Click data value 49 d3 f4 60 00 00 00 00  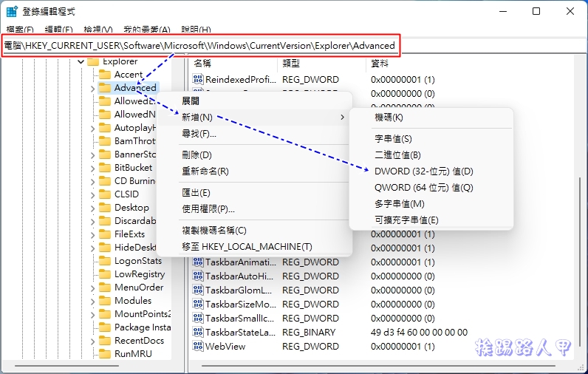click(x=420, y=333)
